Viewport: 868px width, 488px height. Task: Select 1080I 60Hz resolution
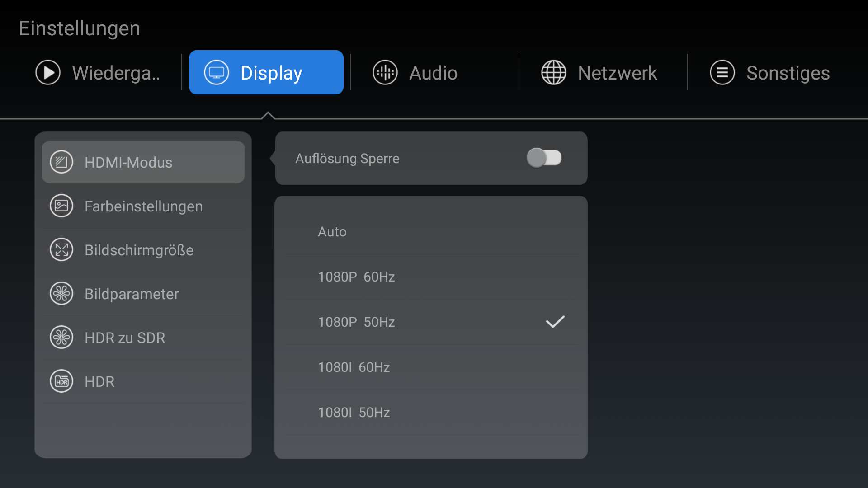tap(354, 367)
